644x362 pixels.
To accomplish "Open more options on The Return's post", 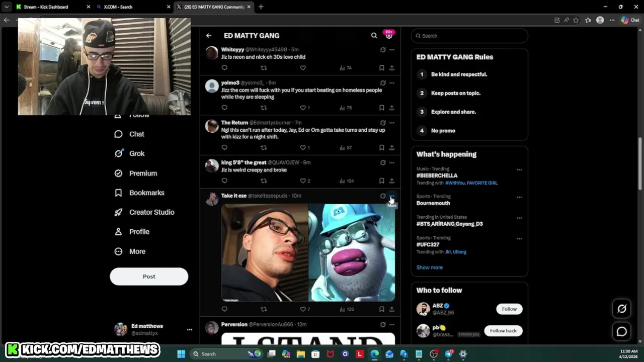I will (392, 123).
